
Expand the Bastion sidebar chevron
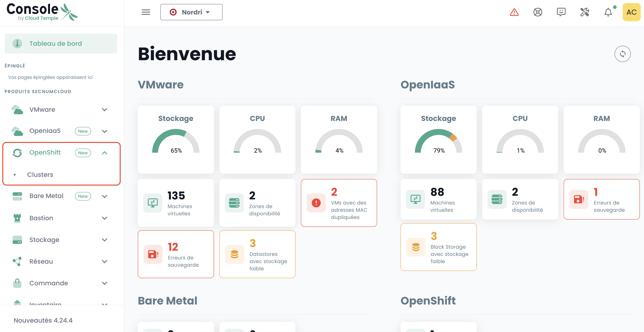tap(105, 218)
